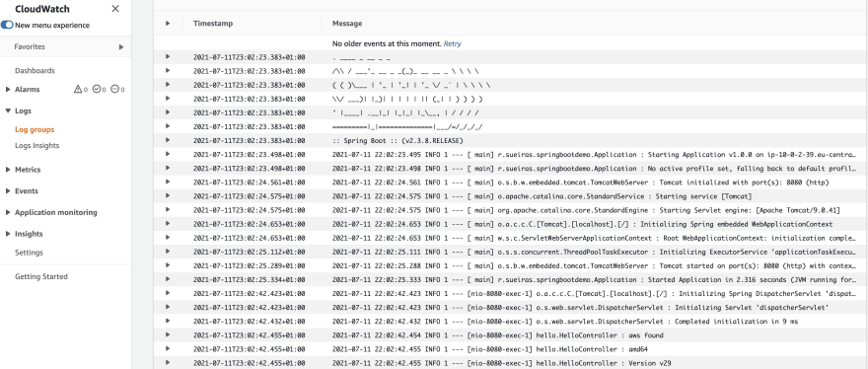Expand the HelloController aws found row

pyautogui.click(x=167, y=334)
